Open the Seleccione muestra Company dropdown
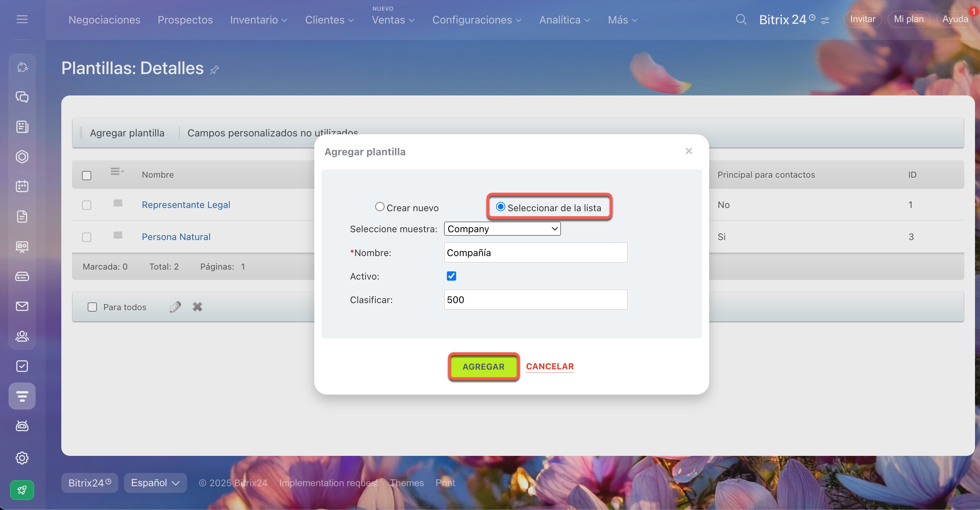Image resolution: width=980 pixels, height=510 pixels. 502,229
